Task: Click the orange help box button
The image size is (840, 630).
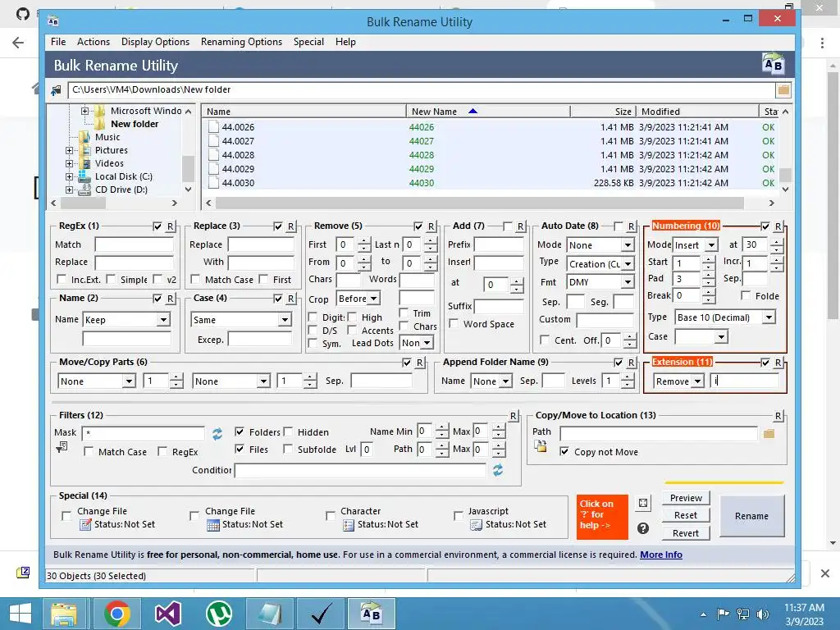Action: [x=602, y=517]
